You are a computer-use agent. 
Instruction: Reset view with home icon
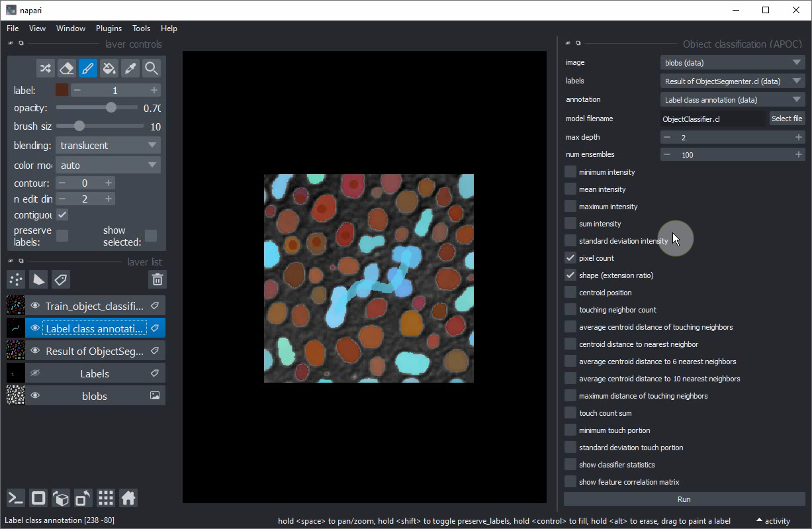click(x=128, y=498)
